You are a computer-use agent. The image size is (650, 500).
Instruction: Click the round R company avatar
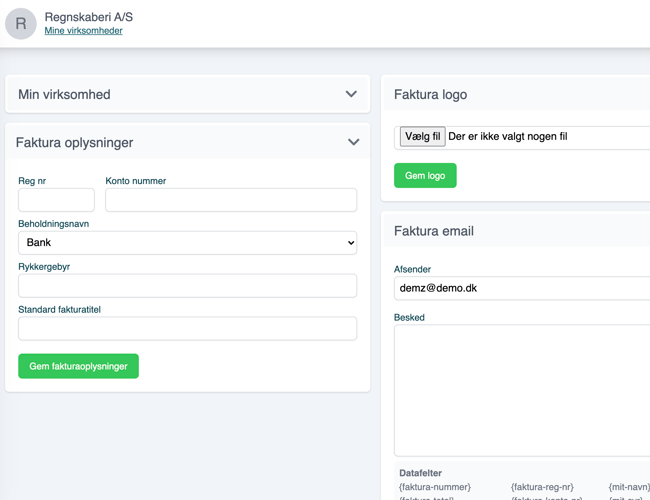tap(21, 23)
